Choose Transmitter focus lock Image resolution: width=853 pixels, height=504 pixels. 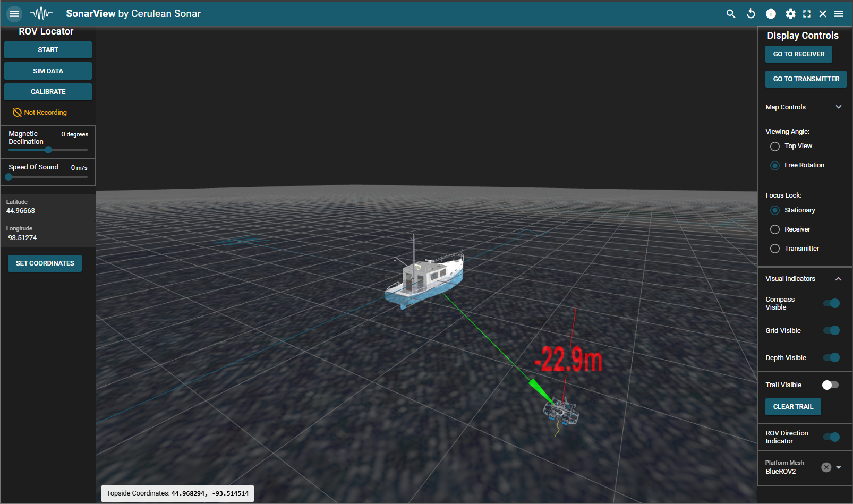[x=775, y=249]
